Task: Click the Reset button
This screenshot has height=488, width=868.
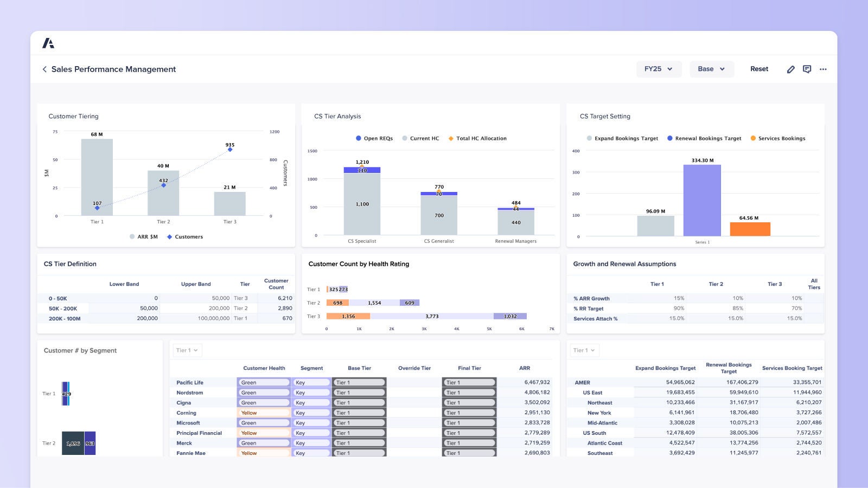Action: click(759, 69)
